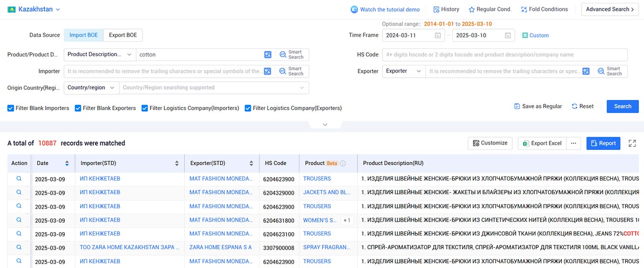Expand table to fullscreen
The width and height of the screenshot is (644, 268).
click(x=632, y=143)
